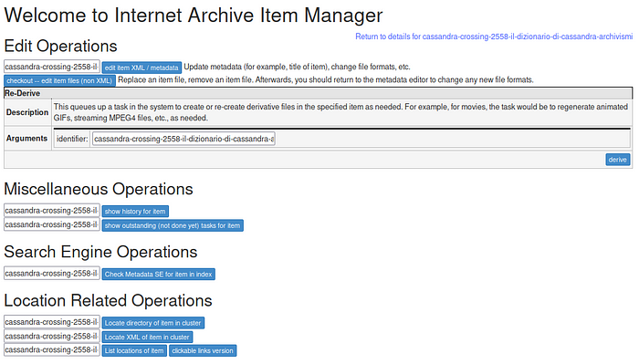639x364 pixels.
Task: Click the field beside List locations button
Action: coord(52,349)
